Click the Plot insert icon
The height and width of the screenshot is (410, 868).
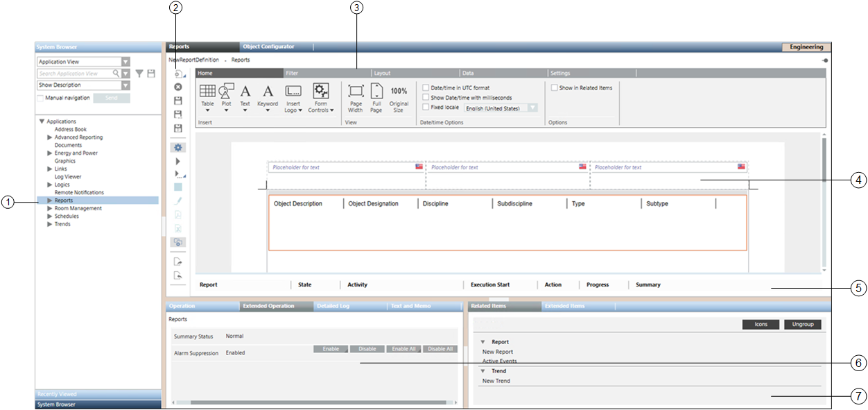pyautogui.click(x=226, y=92)
